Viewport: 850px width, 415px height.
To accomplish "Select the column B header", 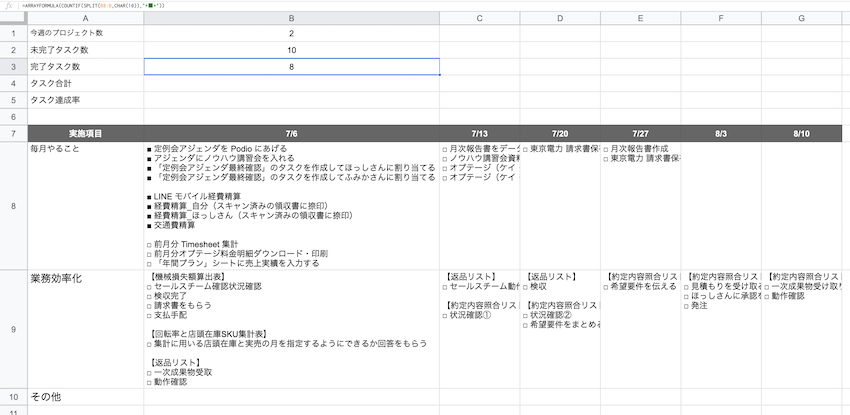I will pos(291,18).
